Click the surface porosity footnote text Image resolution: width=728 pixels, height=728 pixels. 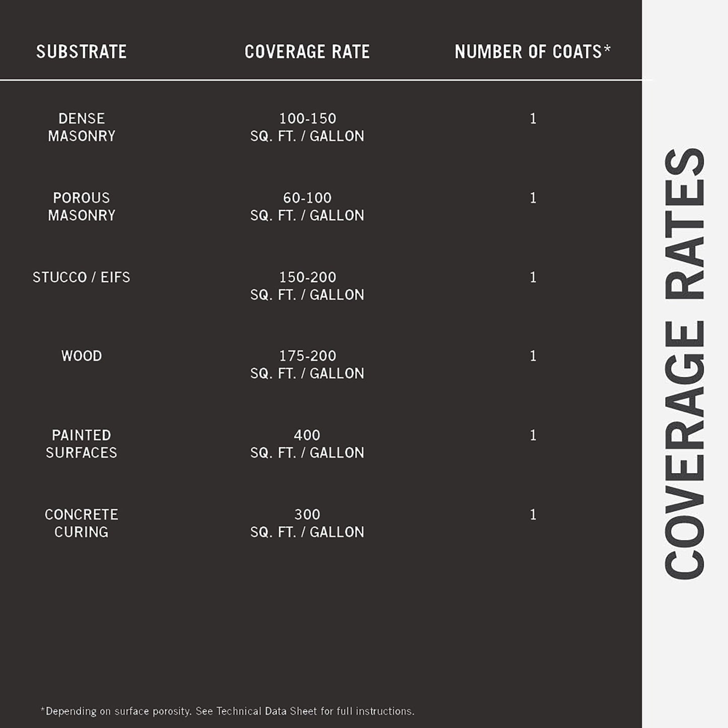[x=227, y=711]
